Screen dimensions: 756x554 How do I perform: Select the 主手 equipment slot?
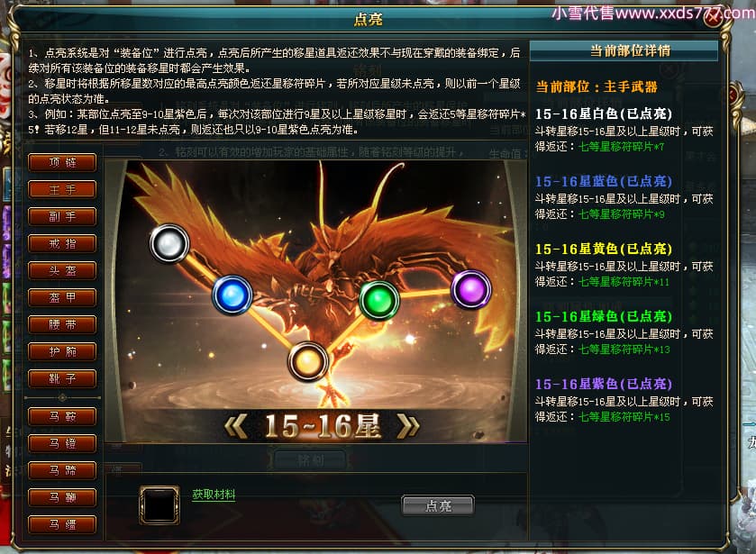click(x=62, y=189)
